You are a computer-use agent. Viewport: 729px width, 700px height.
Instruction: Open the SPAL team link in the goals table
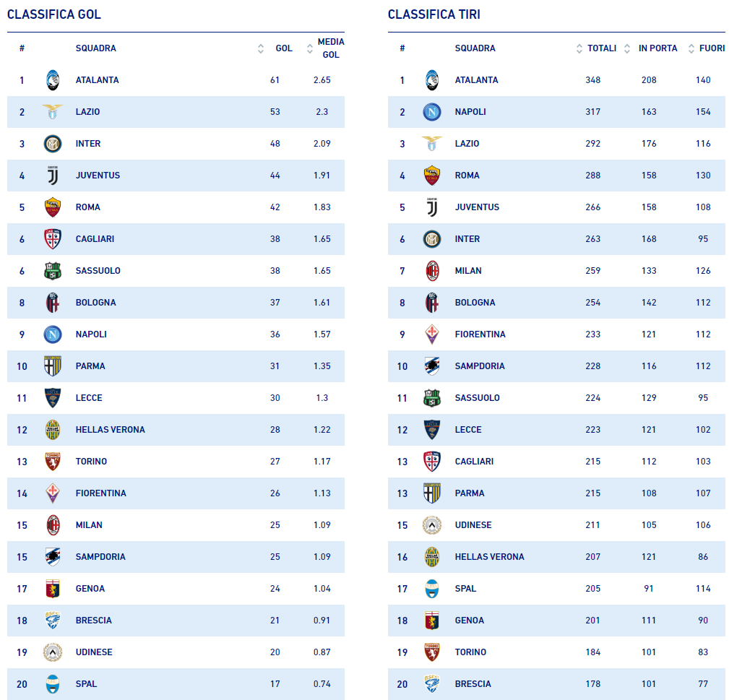coord(86,684)
